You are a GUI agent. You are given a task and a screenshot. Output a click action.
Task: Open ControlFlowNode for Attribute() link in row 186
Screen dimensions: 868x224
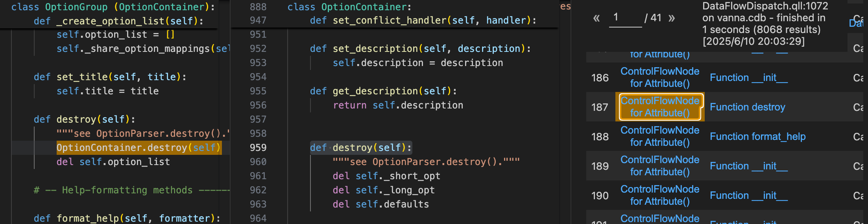660,77
